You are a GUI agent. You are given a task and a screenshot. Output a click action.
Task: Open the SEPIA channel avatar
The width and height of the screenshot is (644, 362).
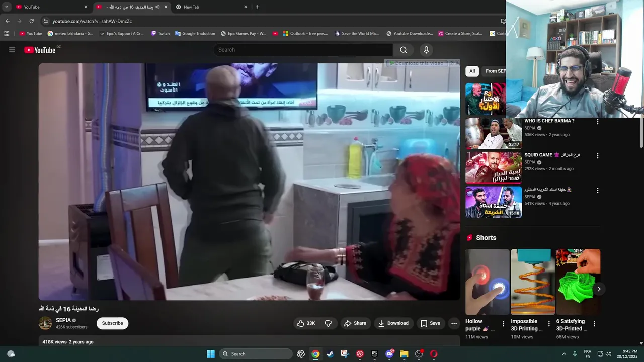tap(45, 323)
